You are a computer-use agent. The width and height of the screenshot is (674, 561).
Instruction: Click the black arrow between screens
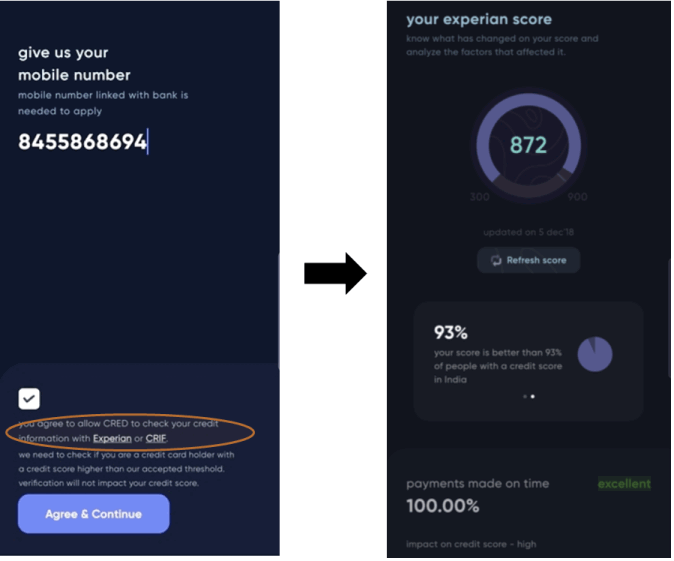[x=335, y=273]
